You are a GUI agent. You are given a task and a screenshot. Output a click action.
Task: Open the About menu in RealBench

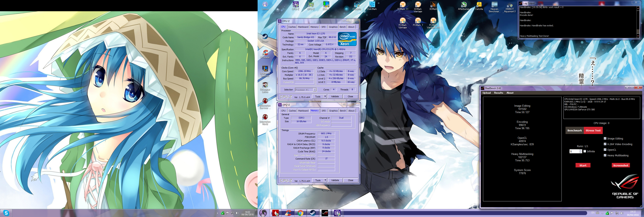510,93
